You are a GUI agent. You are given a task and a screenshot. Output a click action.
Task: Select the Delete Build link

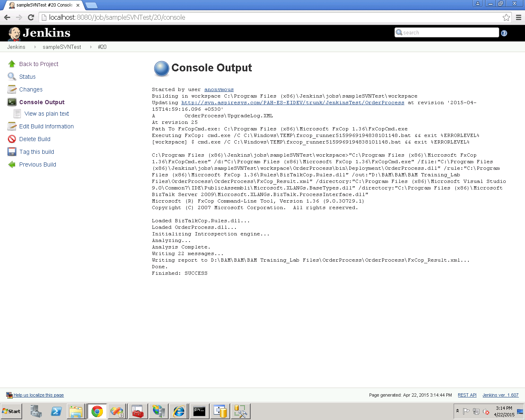(x=35, y=139)
